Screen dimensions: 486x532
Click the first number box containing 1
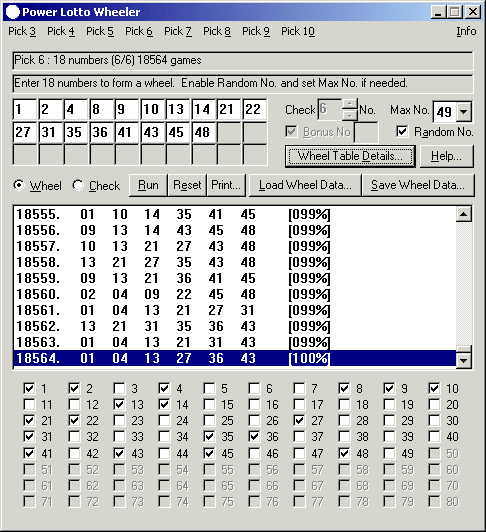click(24, 109)
